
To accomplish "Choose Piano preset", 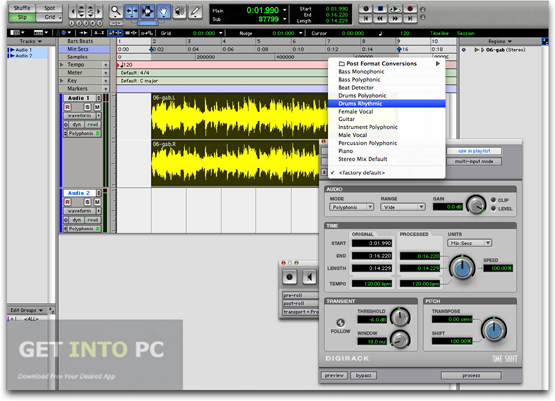I will point(387,151).
